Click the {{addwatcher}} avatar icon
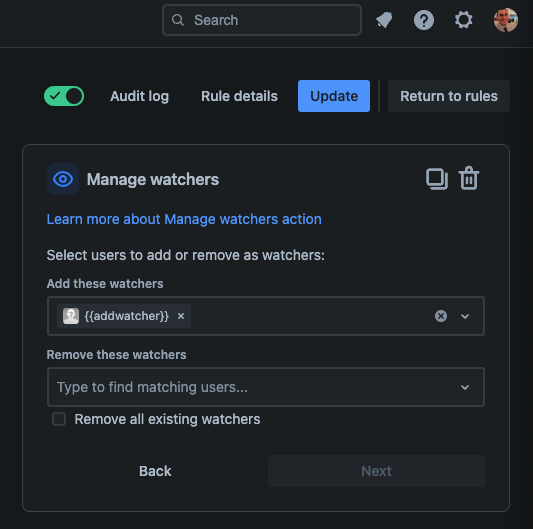The height and width of the screenshot is (529, 533). (x=71, y=316)
